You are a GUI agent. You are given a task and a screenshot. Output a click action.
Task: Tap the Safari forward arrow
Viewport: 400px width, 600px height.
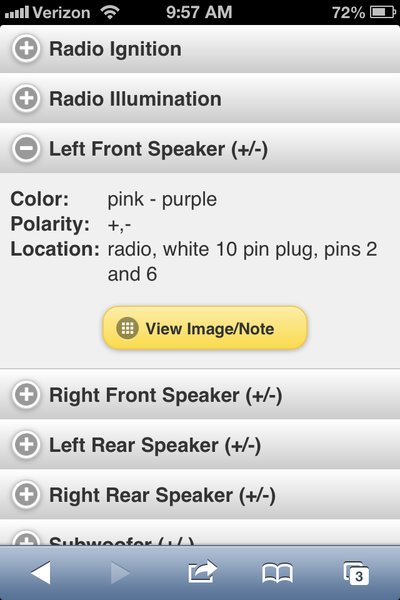coord(121,573)
